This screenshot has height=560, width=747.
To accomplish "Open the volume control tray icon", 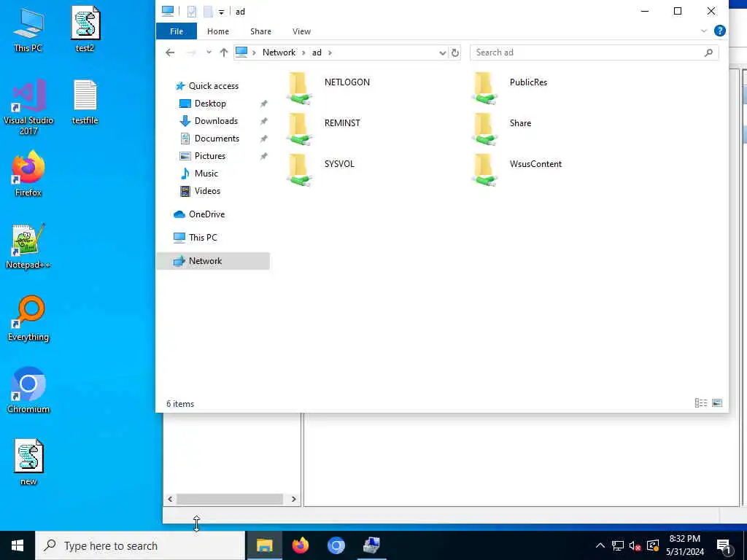I will (x=635, y=545).
